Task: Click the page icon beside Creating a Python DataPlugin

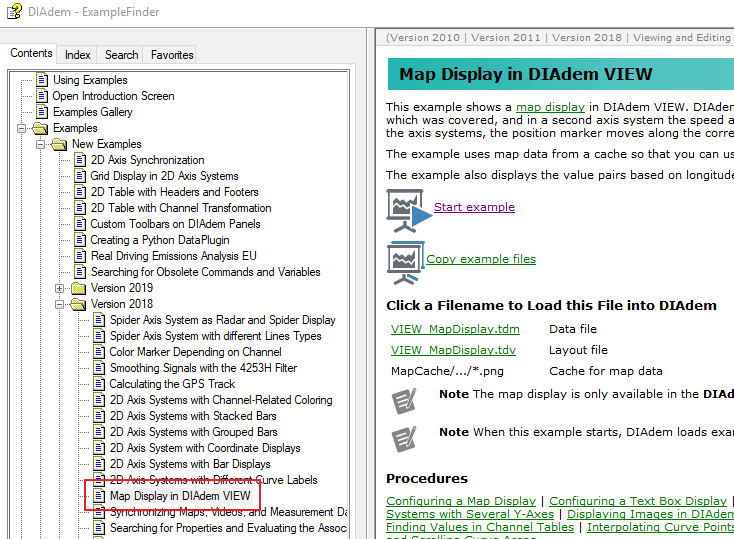Action: (80, 240)
